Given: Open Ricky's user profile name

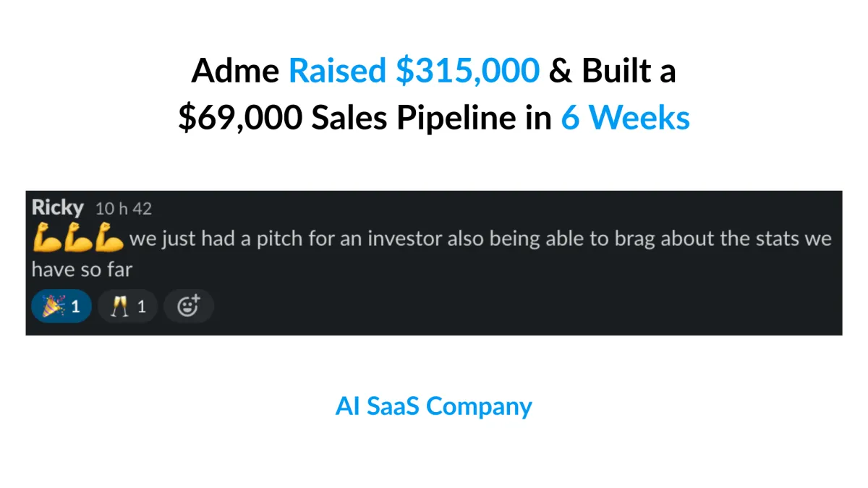Looking at the screenshot, I should 58,208.
